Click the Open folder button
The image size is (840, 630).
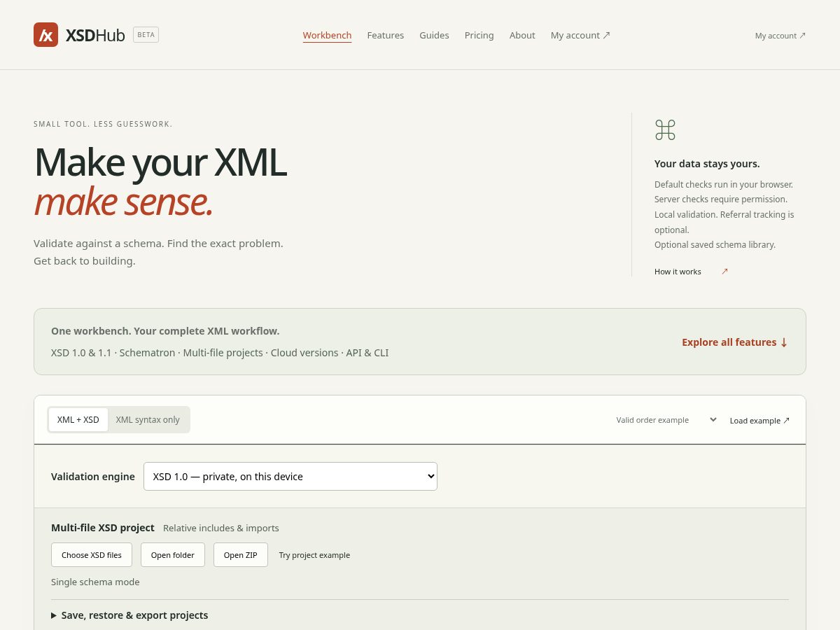click(x=173, y=555)
